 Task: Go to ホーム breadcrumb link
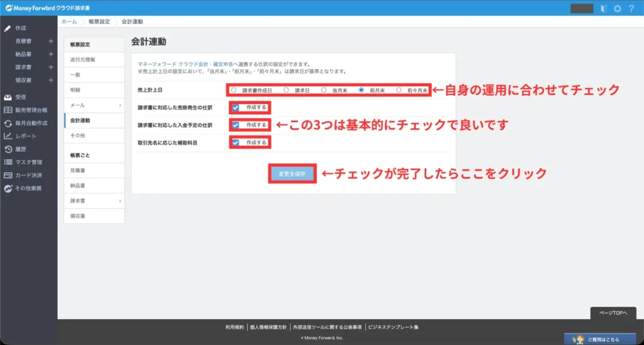(x=69, y=22)
